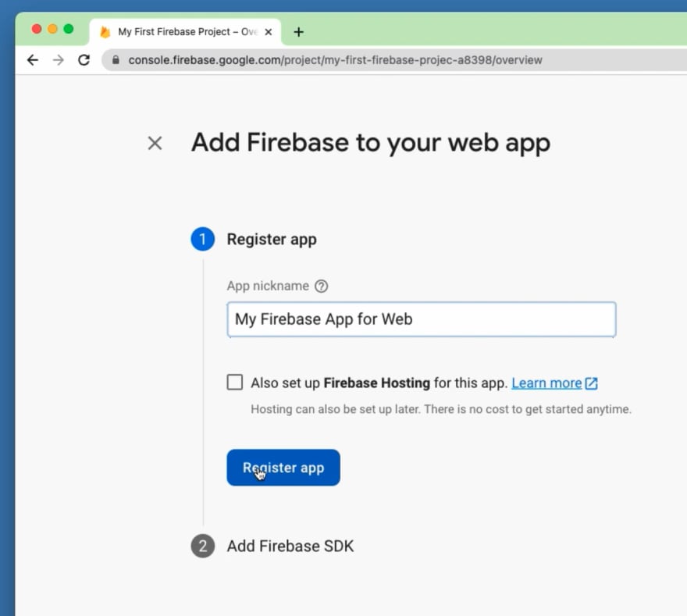Close the Add Firebase to your web app dialog

click(x=155, y=143)
